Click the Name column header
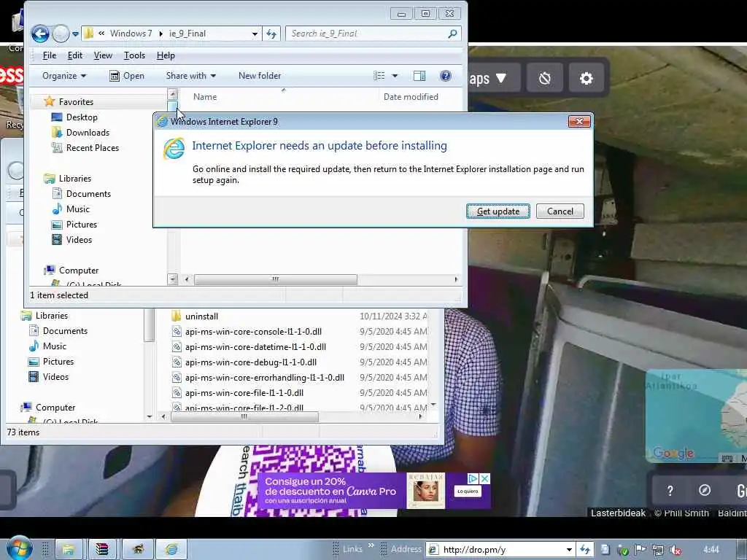Image resolution: width=747 pixels, height=560 pixels. pyautogui.click(x=205, y=97)
